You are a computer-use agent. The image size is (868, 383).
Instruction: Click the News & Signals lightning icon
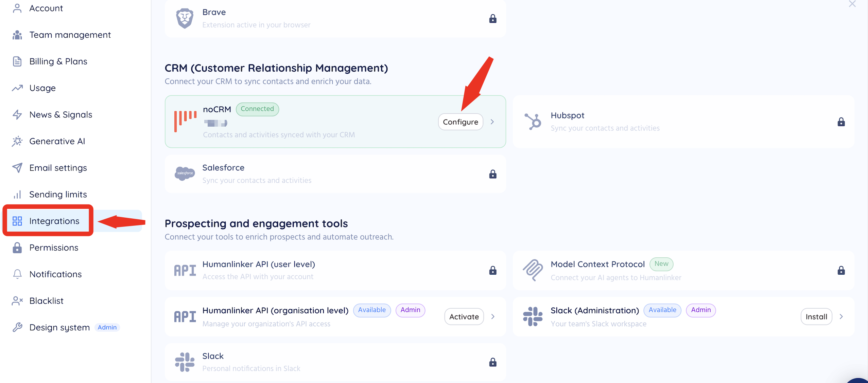click(17, 115)
